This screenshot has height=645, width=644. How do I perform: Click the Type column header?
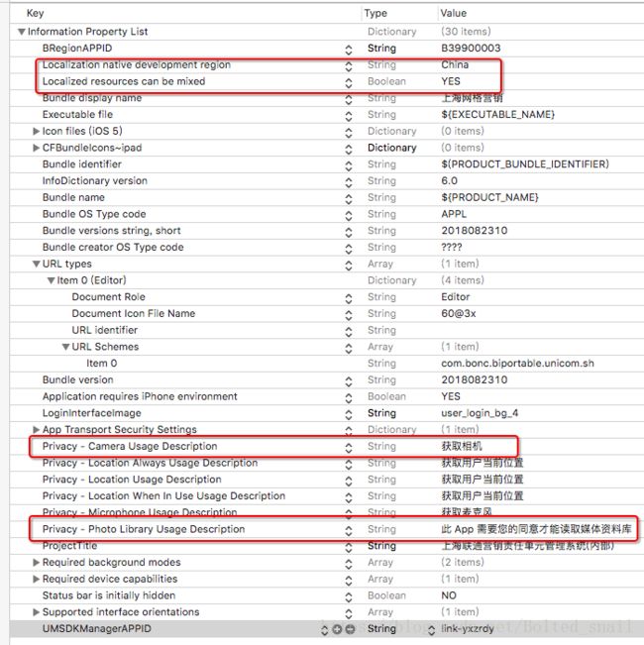tap(376, 13)
